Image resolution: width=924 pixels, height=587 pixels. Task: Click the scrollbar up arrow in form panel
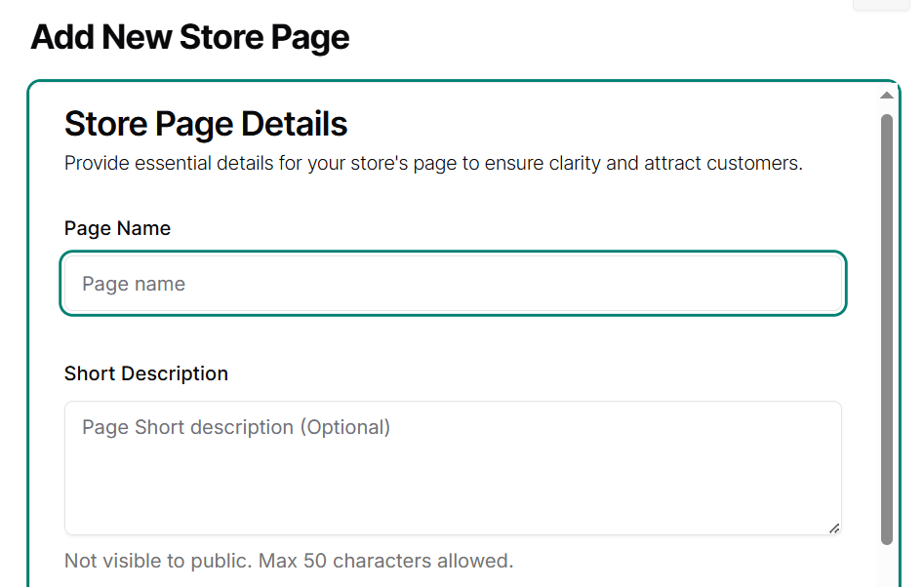[886, 96]
